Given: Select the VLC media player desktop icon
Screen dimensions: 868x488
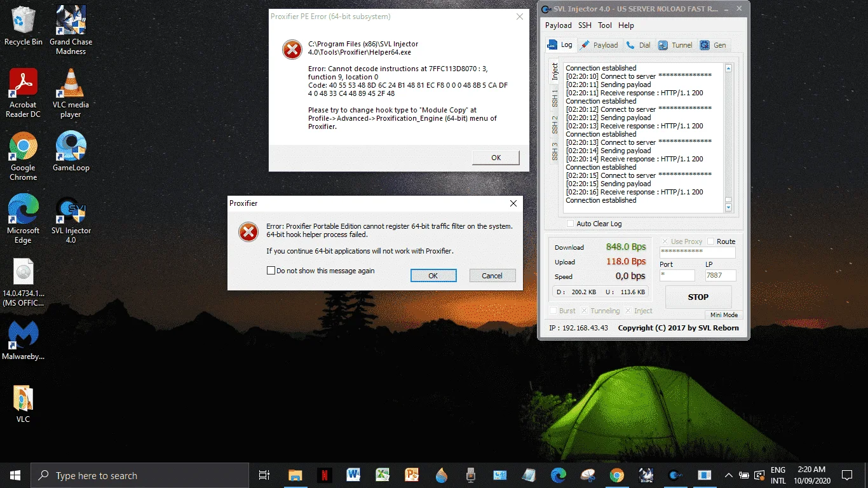Looking at the screenshot, I should pyautogui.click(x=71, y=93).
